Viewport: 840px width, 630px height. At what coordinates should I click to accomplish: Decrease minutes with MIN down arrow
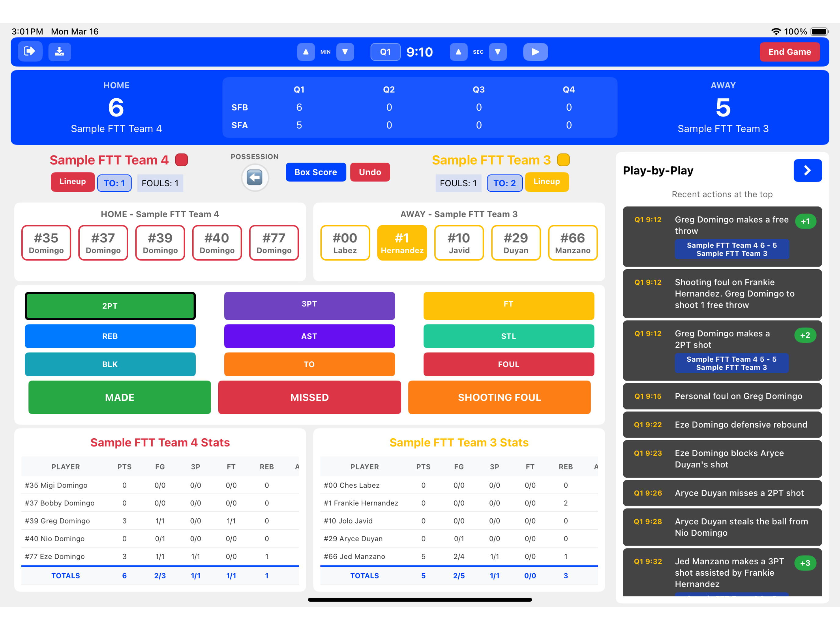(345, 52)
